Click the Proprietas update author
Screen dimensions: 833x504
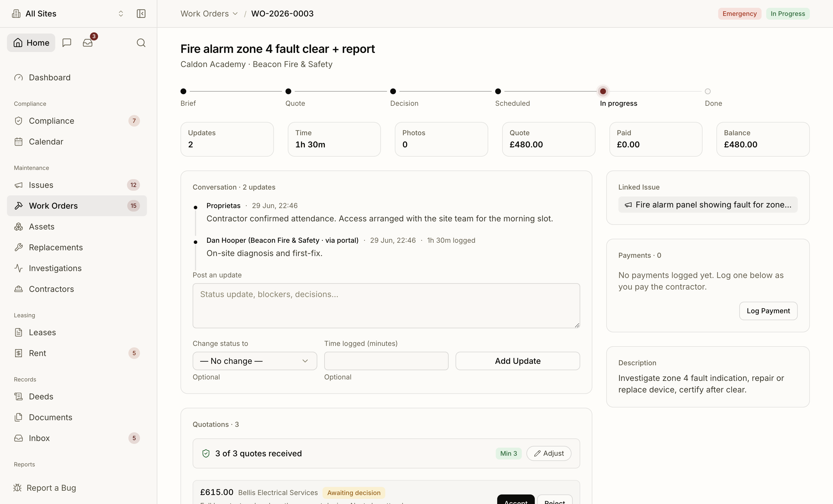224,205
